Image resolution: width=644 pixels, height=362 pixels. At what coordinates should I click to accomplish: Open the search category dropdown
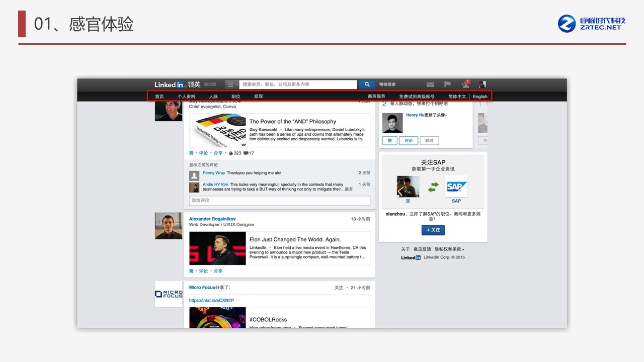pos(231,84)
